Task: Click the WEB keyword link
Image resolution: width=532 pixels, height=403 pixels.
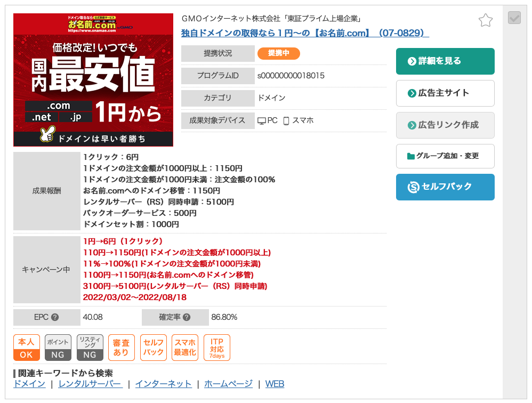Action: tap(275, 384)
